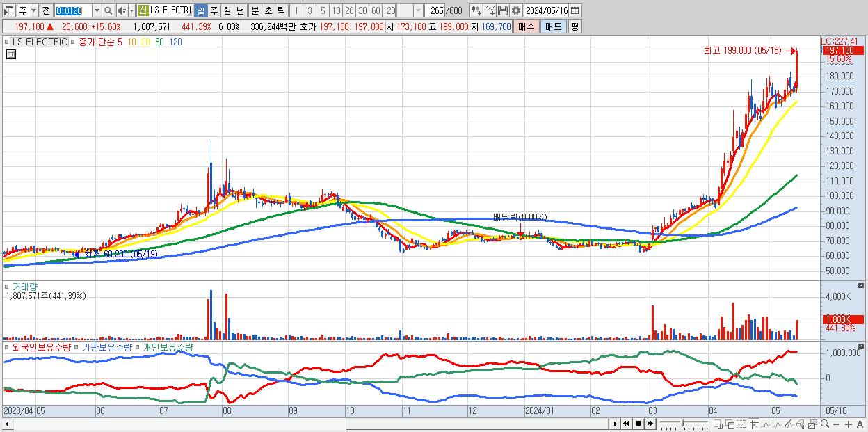The width and height of the screenshot is (868, 432).
Task: Select the 월 monthly chart period
Action: coord(227,10)
